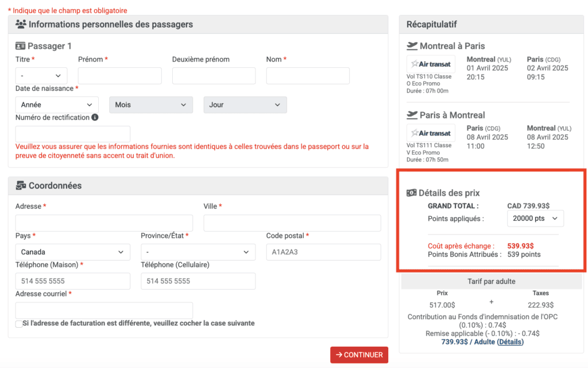Focus the Adresse courriel field
This screenshot has height=368, width=588.
[104, 310]
